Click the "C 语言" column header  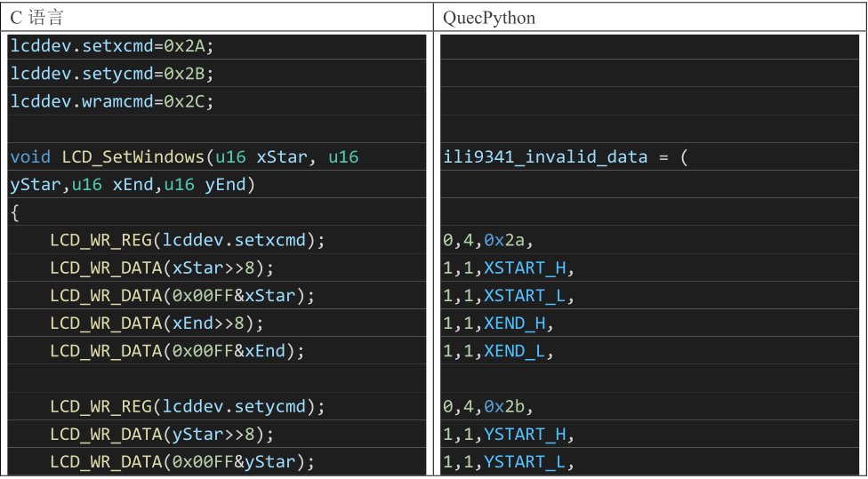[x=37, y=18]
